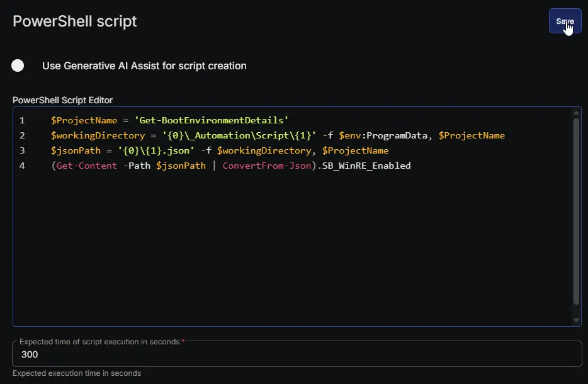Click line number 3 in the editor

coord(22,150)
